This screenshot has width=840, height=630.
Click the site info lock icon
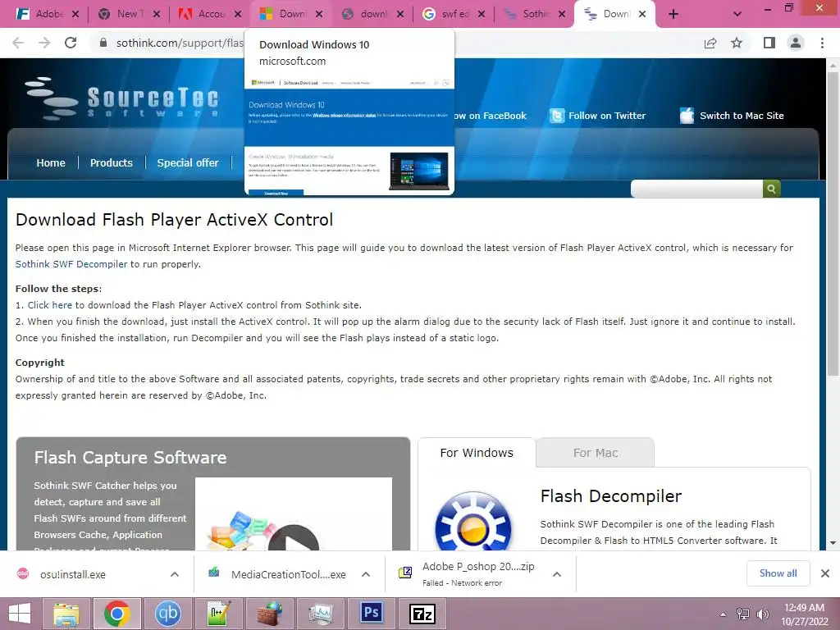point(103,43)
